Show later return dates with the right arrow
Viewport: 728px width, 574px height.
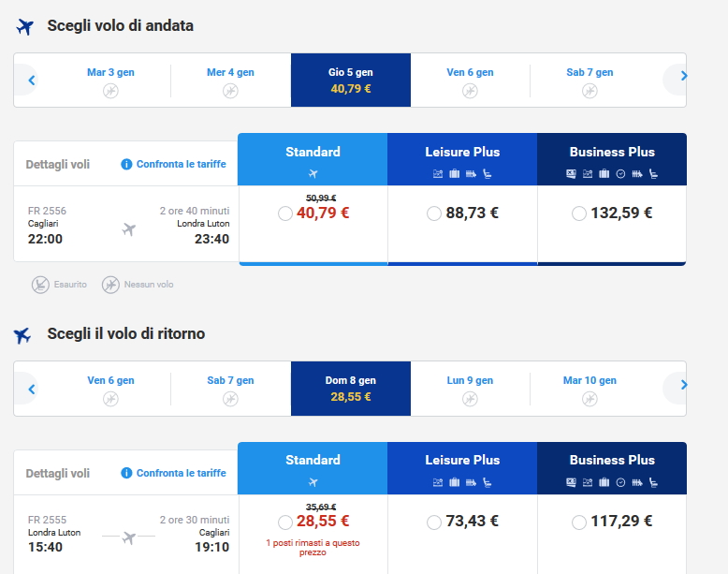tap(683, 385)
